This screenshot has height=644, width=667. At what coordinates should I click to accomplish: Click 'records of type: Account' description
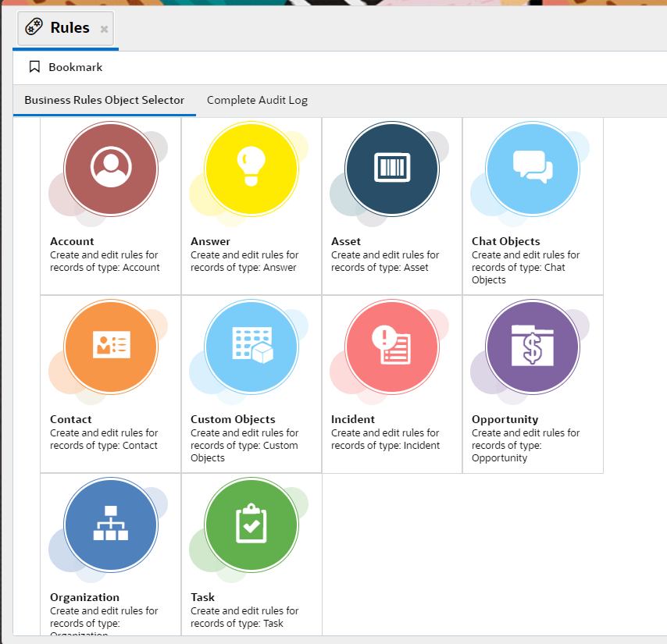105,268
